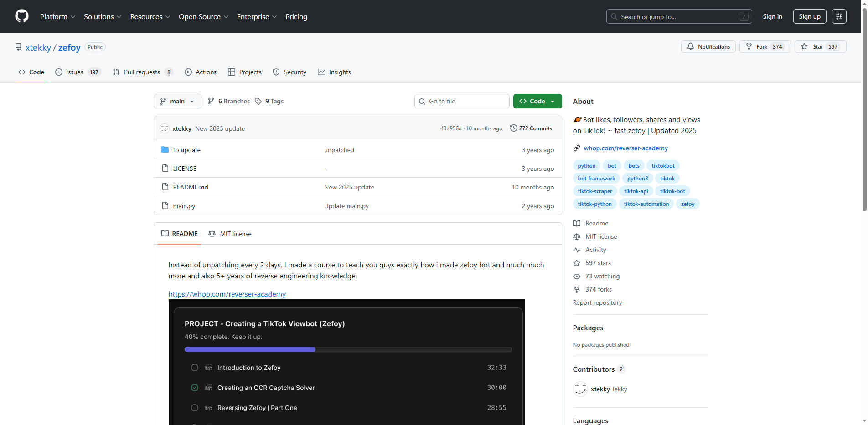The width and height of the screenshot is (868, 425).
Task: Open MIT license link in About sidebar
Action: click(601, 236)
